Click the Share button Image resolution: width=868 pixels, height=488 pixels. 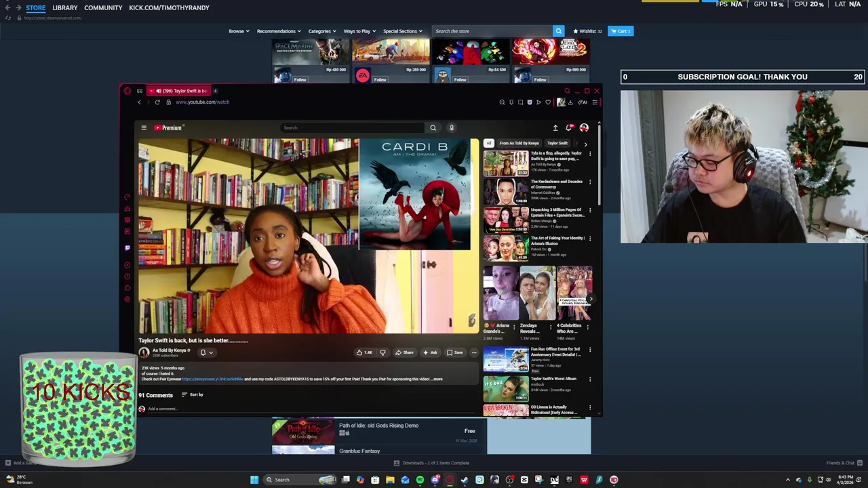tap(404, 352)
